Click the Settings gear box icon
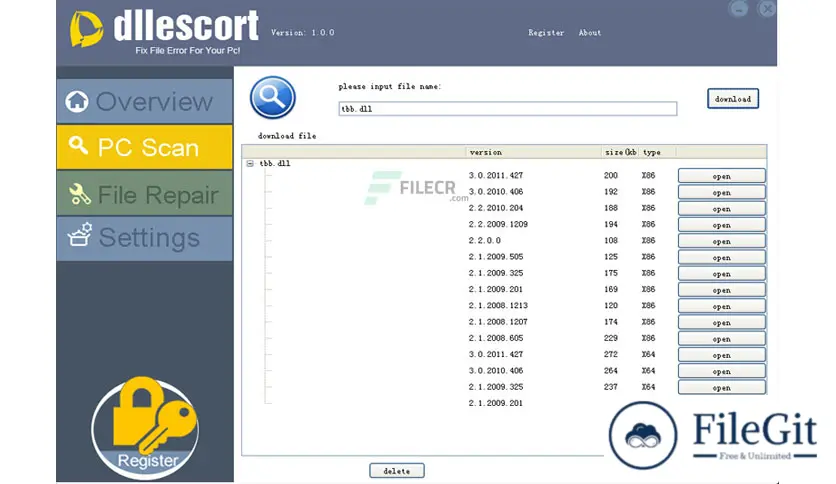This screenshot has height=484, width=836. coord(79,235)
